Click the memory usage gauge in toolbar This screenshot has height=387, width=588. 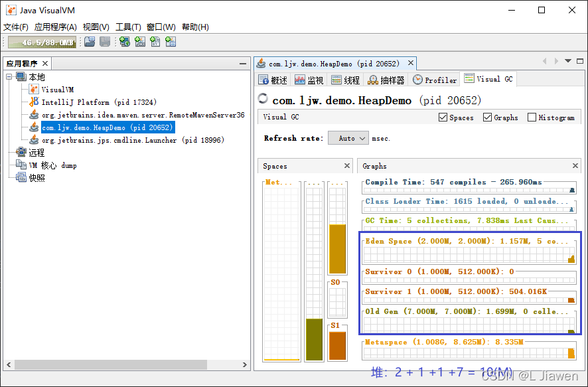pyautogui.click(x=42, y=42)
